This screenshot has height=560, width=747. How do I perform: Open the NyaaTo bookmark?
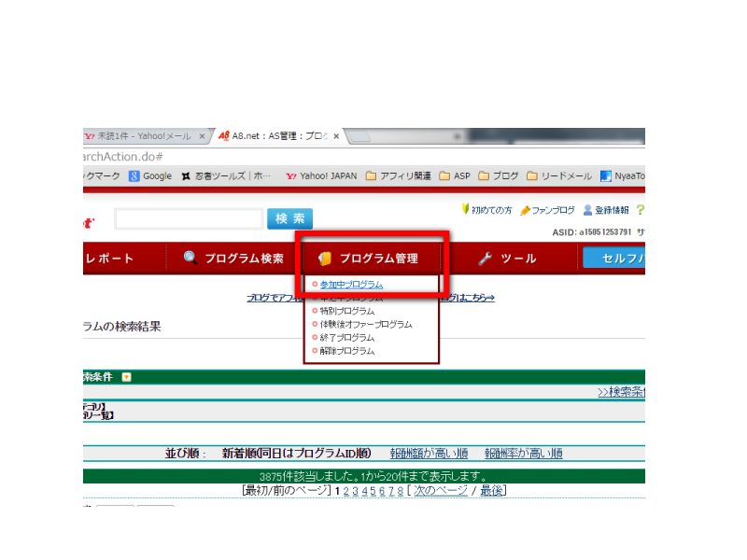623,176
